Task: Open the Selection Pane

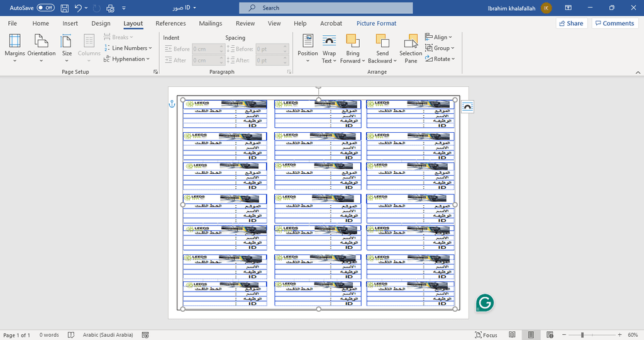Action: (x=411, y=42)
